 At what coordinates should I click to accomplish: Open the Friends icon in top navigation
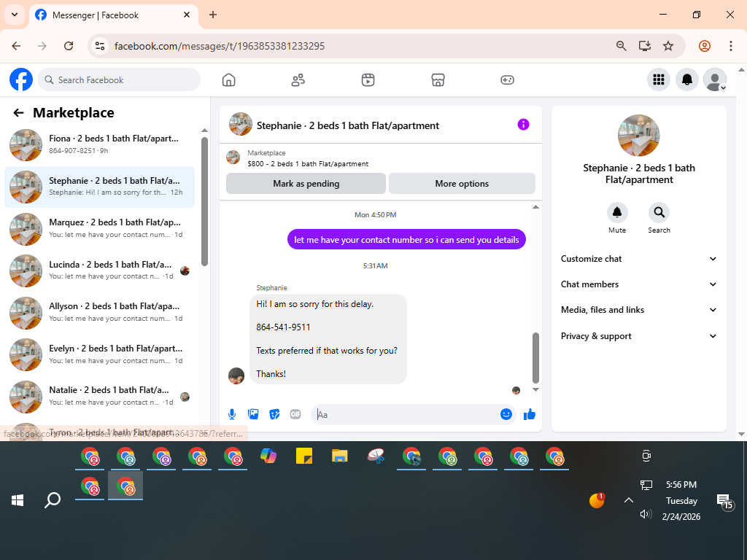tap(298, 80)
